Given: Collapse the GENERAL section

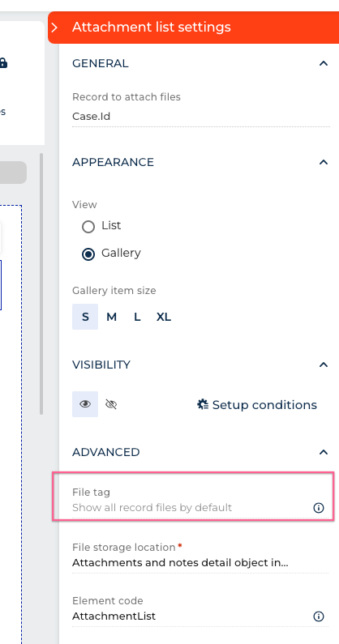Looking at the screenshot, I should [x=324, y=64].
